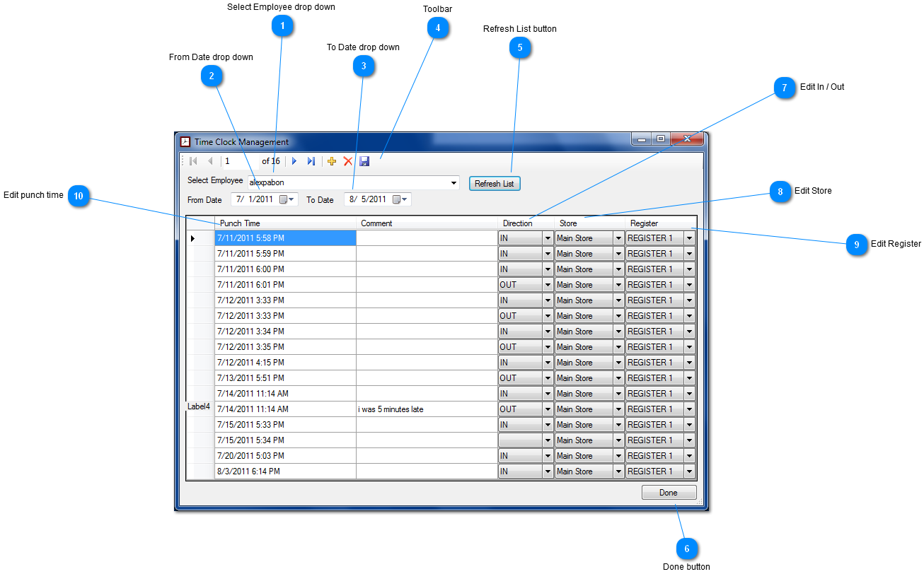The image size is (924, 574).
Task: Click row selector for 7/11/2011 5:58 PM row
Action: [x=200, y=238]
